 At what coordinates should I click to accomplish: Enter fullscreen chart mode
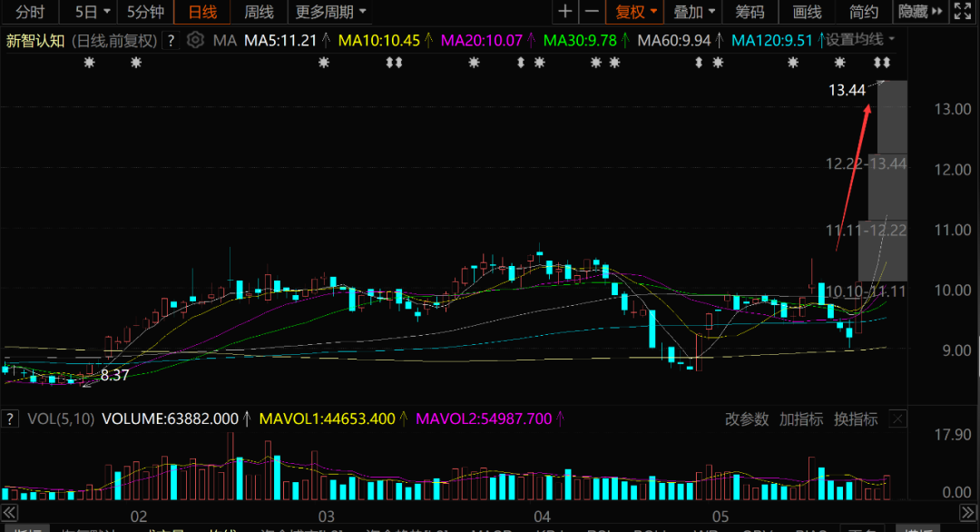tap(963, 11)
